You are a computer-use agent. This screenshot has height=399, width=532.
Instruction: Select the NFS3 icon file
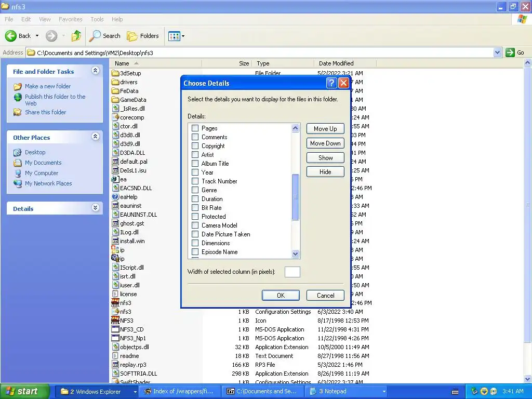point(115,321)
